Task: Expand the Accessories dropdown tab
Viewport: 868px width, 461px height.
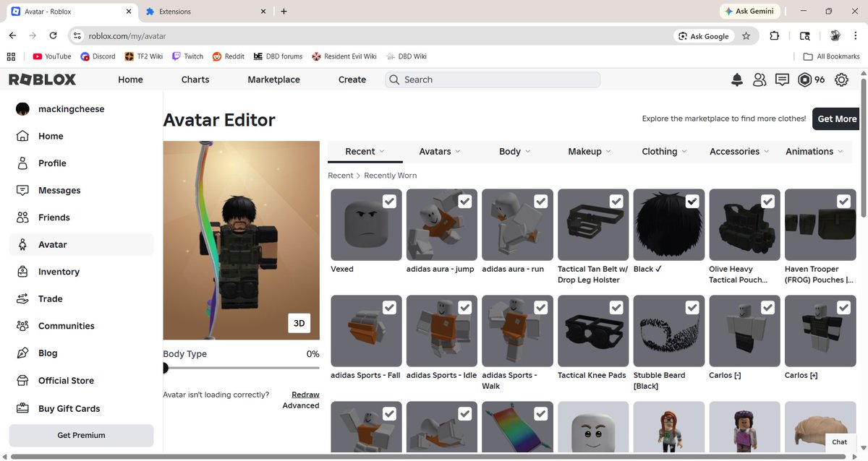Action: (740, 152)
